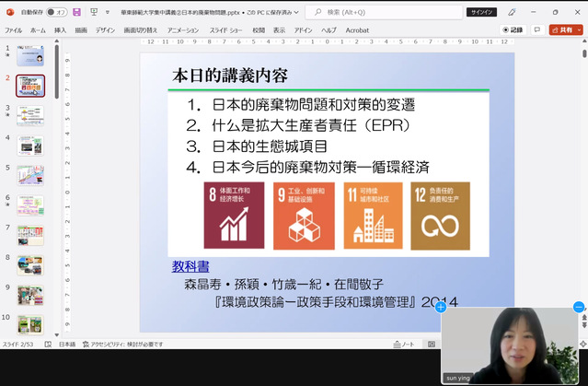Viewport: 588px width, 386px height.
Task: Click the SDG 12 responsible consumption icon
Action: (440, 216)
